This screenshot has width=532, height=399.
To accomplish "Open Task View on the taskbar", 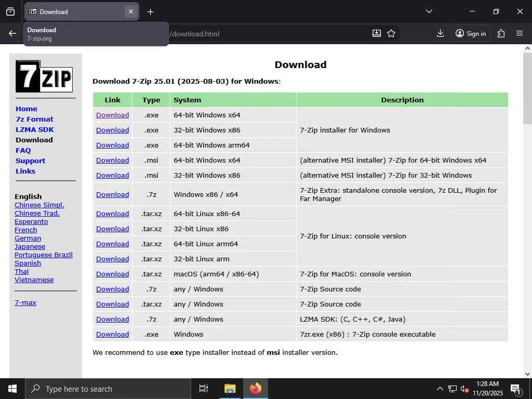I will point(203,389).
